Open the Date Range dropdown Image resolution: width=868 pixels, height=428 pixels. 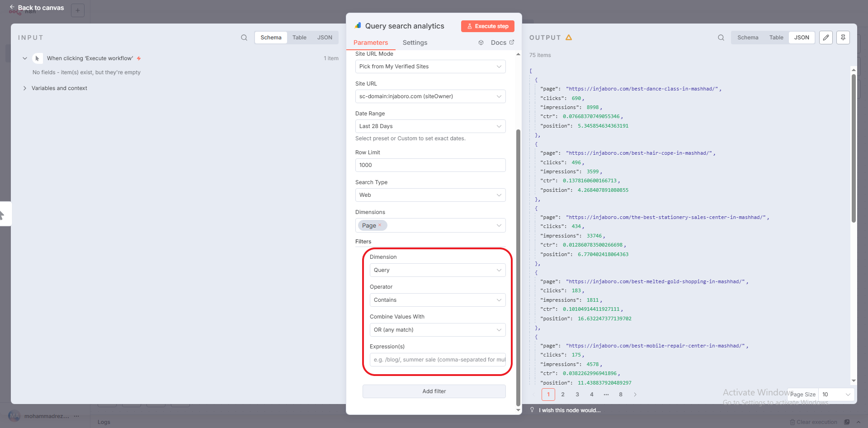click(430, 126)
